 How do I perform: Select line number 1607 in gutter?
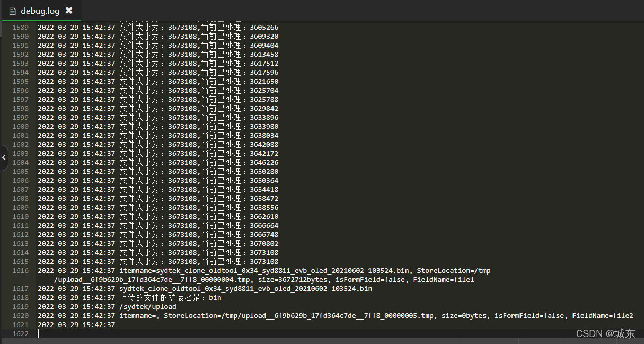20,190
